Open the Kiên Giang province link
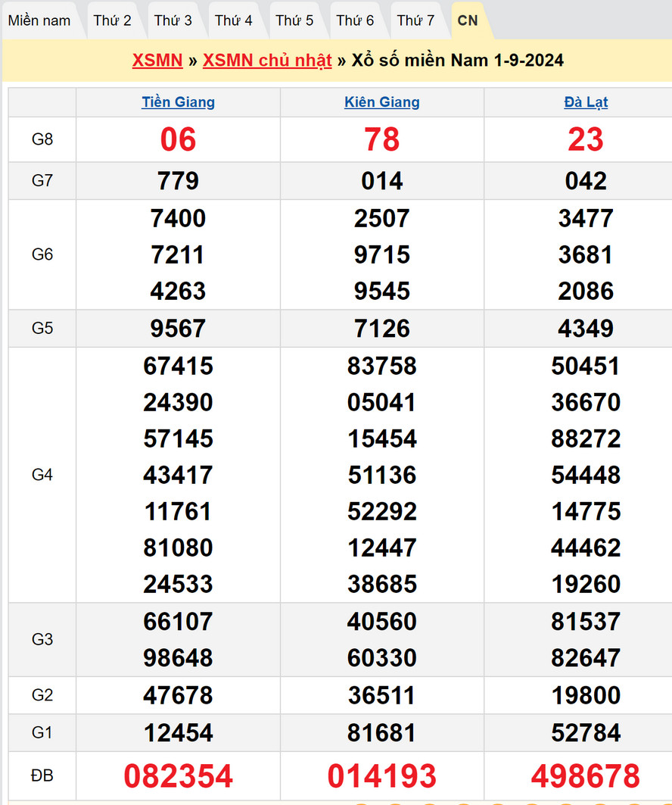This screenshot has width=672, height=805. coord(382,102)
